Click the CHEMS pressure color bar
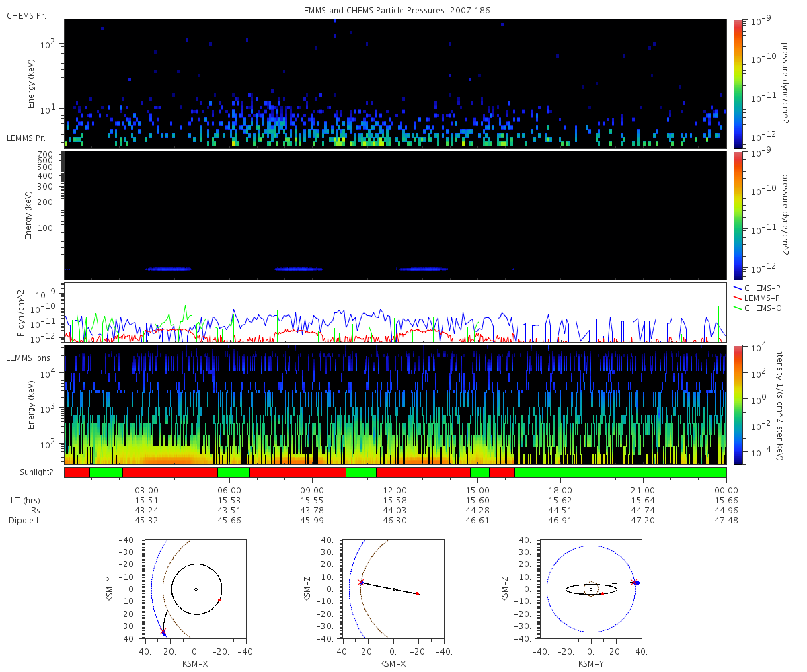Image resolution: width=807 pixels, height=672 pixels. pos(738,83)
